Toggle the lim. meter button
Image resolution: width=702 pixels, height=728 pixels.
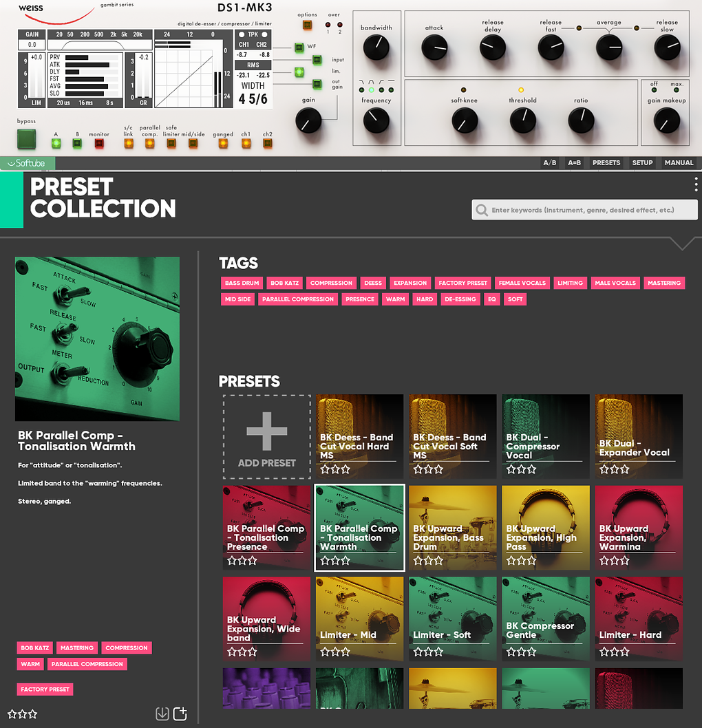tap(299, 72)
